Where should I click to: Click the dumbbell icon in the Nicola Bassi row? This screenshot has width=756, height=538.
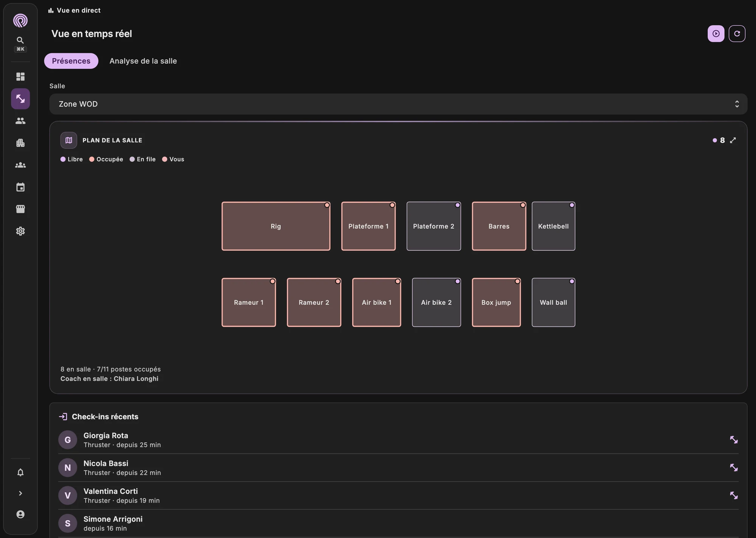[734, 468]
